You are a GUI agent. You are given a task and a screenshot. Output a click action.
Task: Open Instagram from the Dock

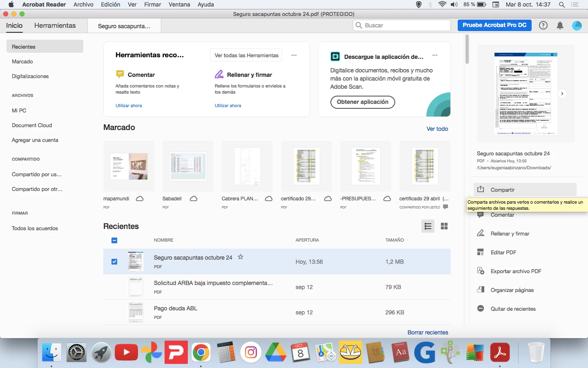point(251,352)
